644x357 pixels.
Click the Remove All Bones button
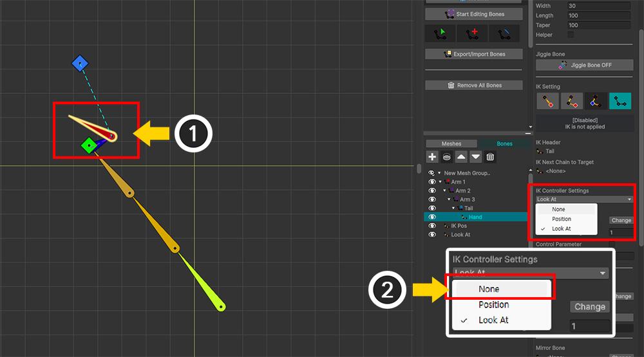(474, 85)
